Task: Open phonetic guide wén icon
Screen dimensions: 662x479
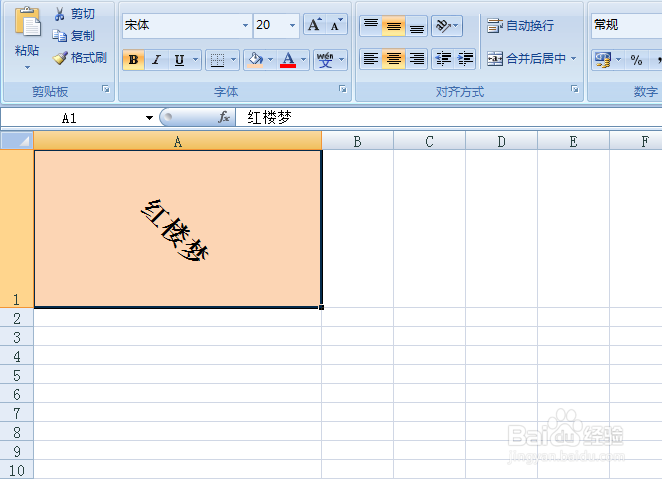Action: coord(325,60)
